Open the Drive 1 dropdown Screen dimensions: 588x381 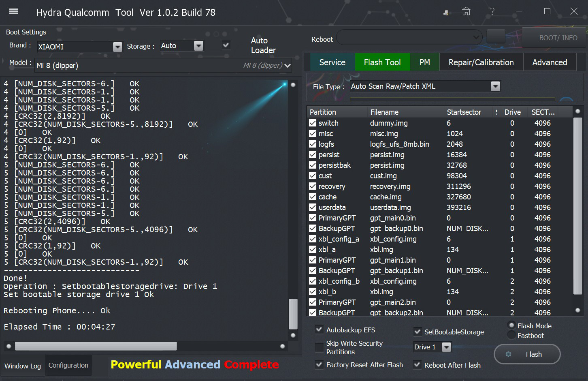(446, 347)
